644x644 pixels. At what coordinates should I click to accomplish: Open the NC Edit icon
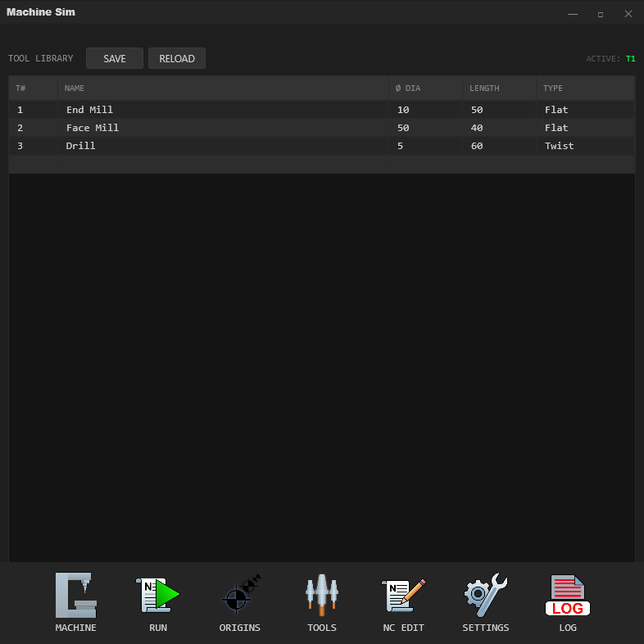(403, 595)
